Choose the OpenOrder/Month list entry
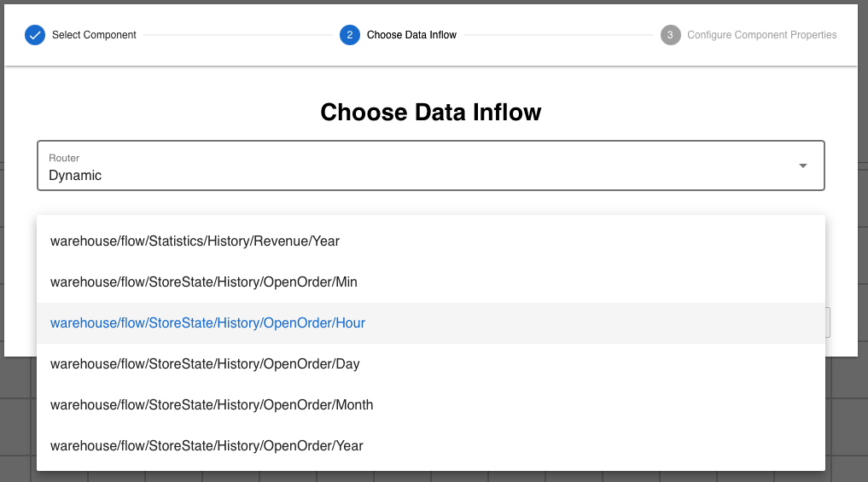 coord(212,405)
